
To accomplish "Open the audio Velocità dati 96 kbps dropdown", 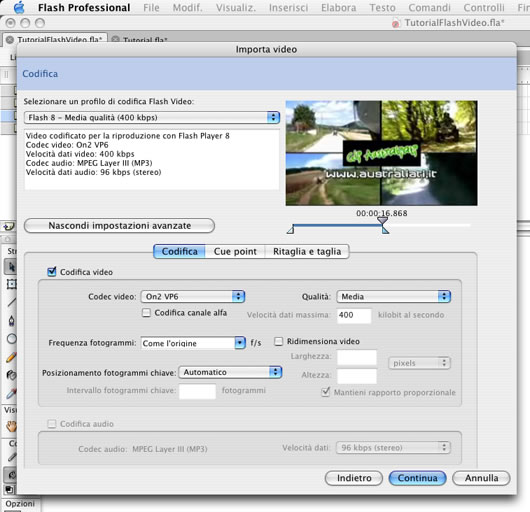I will (x=393, y=447).
